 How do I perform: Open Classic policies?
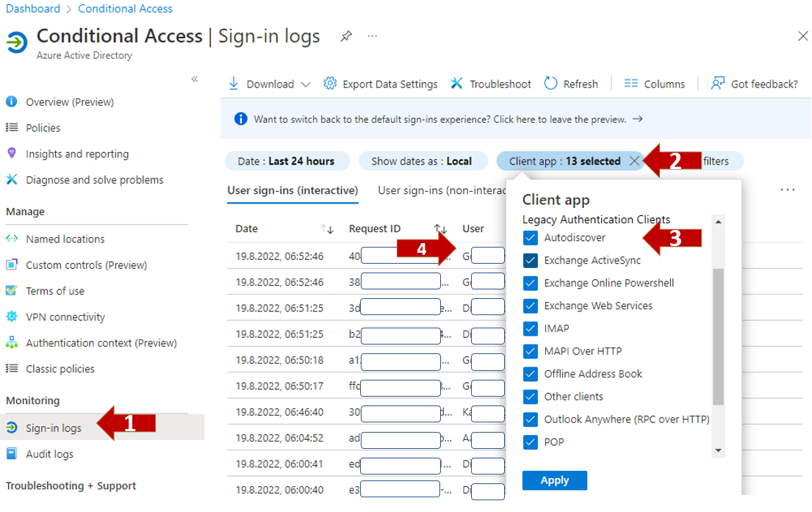click(60, 369)
